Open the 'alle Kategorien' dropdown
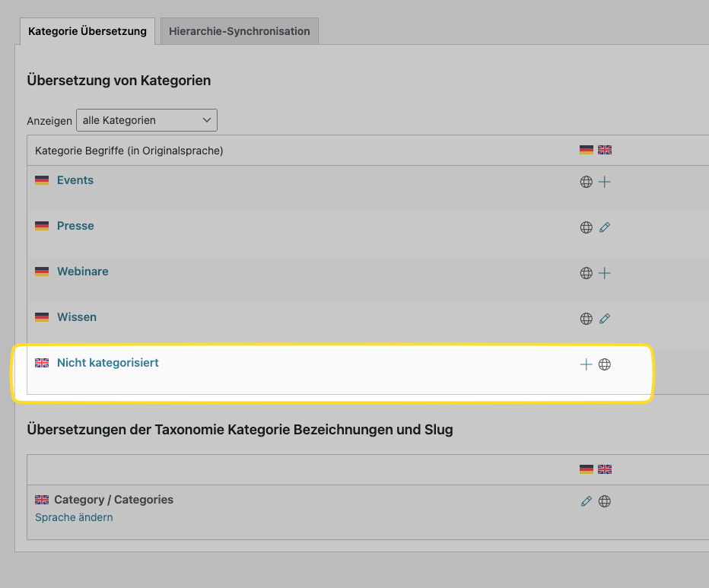Image resolution: width=709 pixels, height=588 pixels. [x=147, y=120]
